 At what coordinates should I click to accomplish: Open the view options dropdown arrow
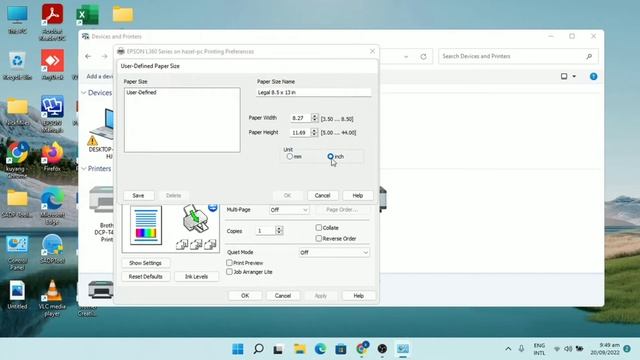574,76
